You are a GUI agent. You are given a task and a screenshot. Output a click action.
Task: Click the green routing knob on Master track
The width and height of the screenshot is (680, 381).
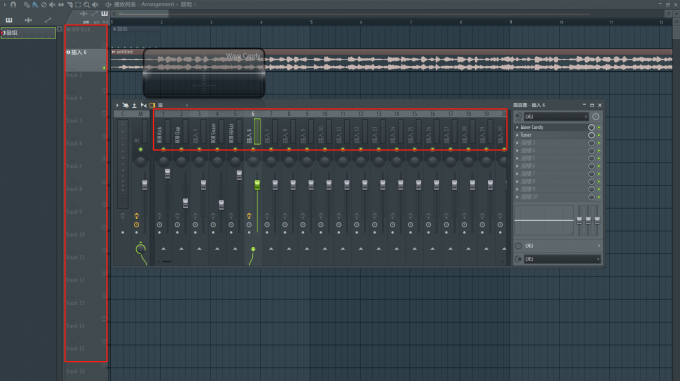coord(141,249)
